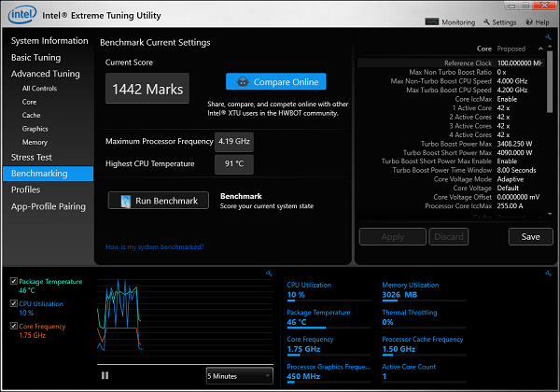Click the 91 °C highest temperature value
Viewport: 560px width, 392px height.
pyautogui.click(x=234, y=164)
